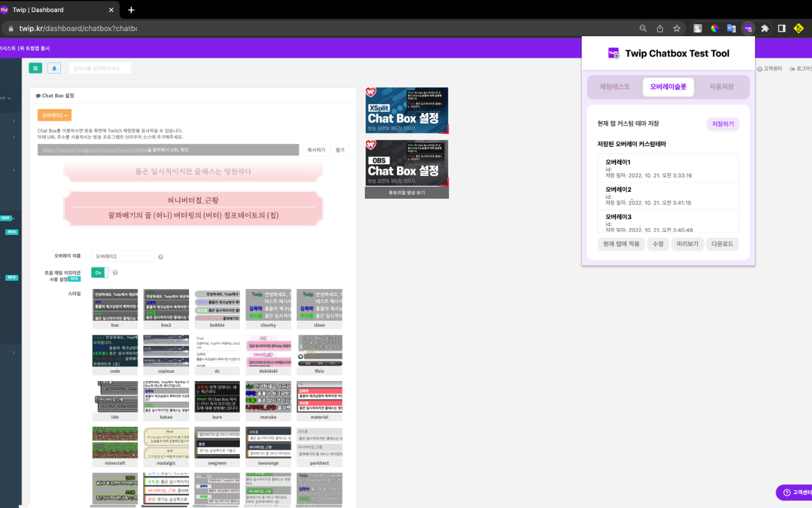Choose the clean chat style thumbnail

pyautogui.click(x=319, y=309)
